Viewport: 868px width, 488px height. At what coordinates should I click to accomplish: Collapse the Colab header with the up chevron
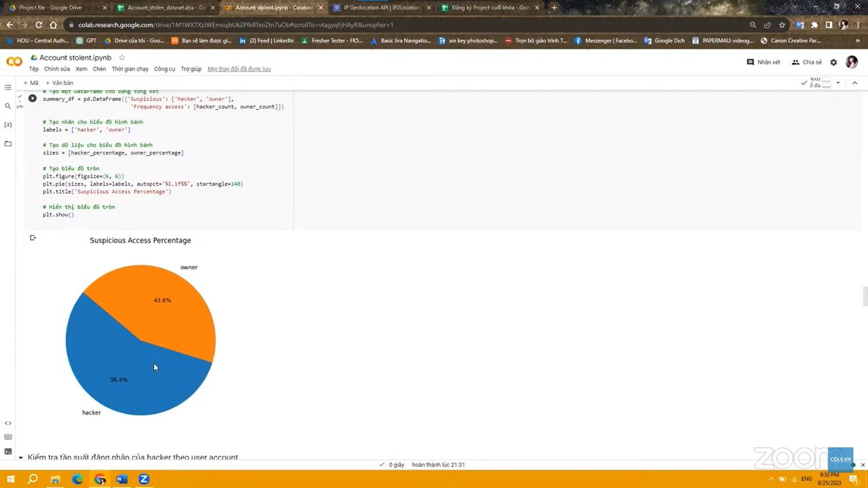click(x=855, y=83)
